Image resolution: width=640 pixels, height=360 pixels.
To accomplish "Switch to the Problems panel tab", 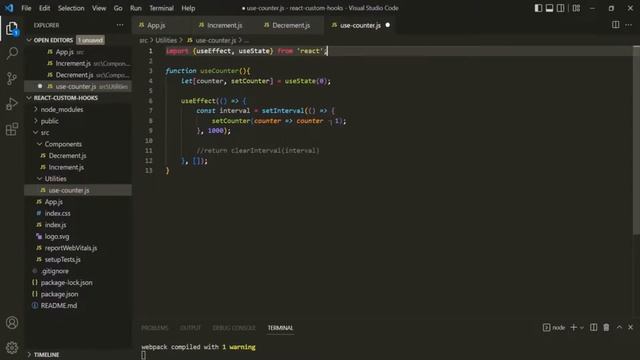I will [154, 328].
